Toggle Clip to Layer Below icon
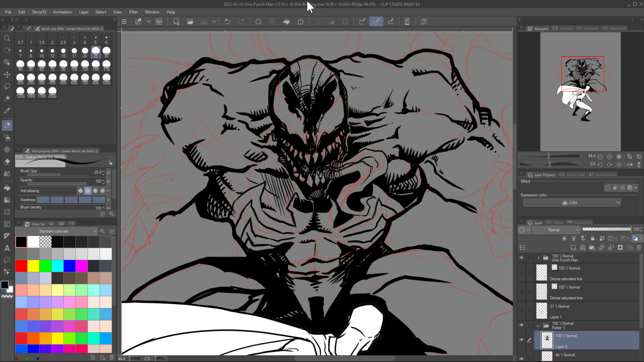The height and width of the screenshot is (362, 644). click(x=564, y=239)
